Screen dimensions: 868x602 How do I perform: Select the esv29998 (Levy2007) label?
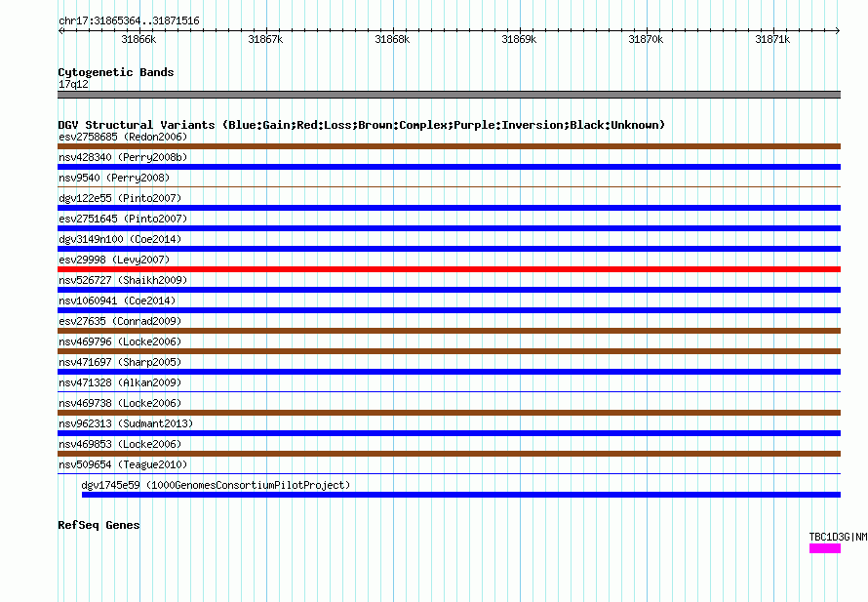tap(114, 260)
